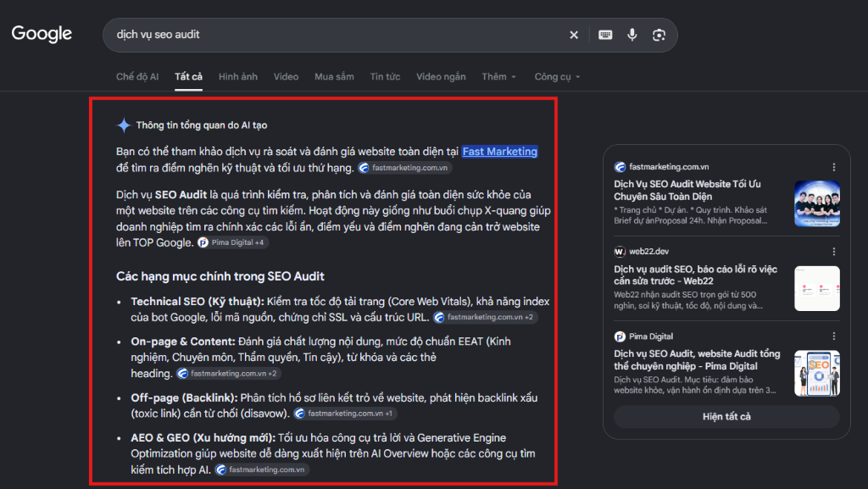
Task: Click the Các hạng mục chính trong SEO Audit heading
Action: pyautogui.click(x=220, y=276)
